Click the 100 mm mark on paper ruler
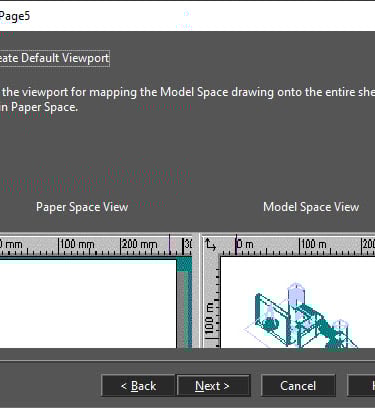 point(77,244)
